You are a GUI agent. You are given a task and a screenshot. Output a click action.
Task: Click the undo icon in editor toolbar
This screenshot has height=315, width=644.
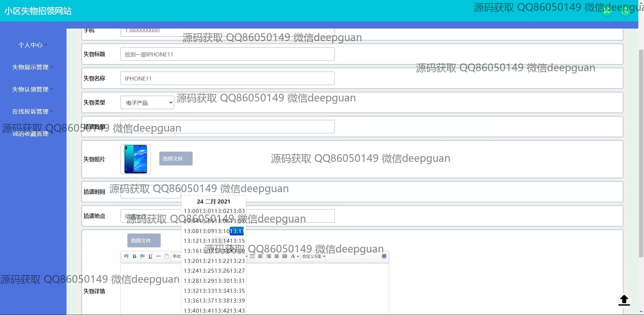click(126, 256)
